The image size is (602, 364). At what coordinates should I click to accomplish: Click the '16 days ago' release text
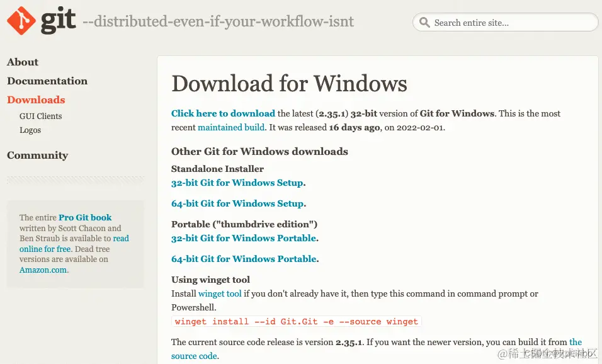point(355,127)
